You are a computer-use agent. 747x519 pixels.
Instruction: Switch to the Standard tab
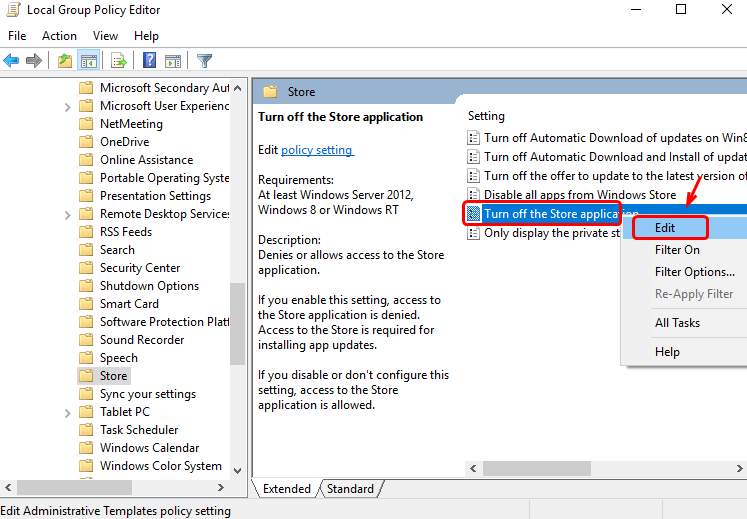(350, 489)
